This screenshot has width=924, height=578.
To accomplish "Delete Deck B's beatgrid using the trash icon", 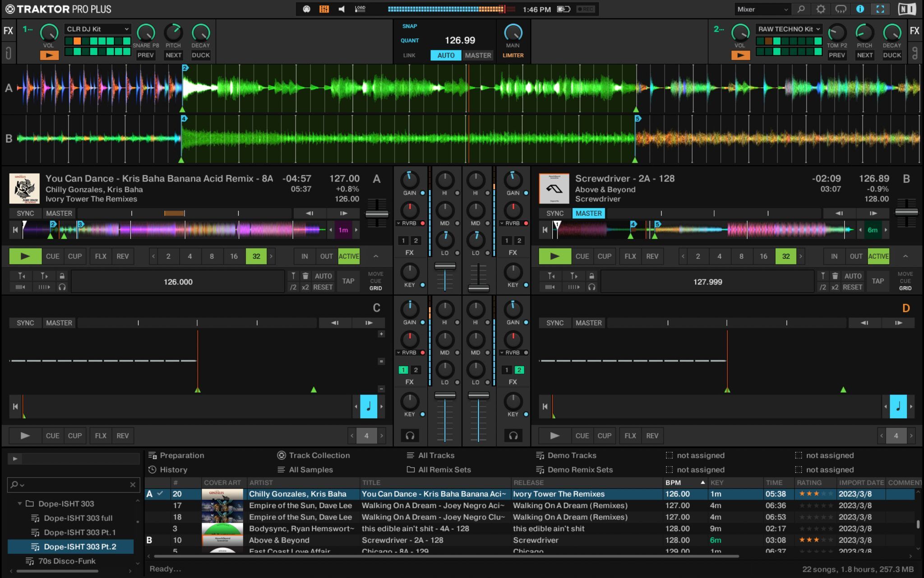I will [x=835, y=275].
